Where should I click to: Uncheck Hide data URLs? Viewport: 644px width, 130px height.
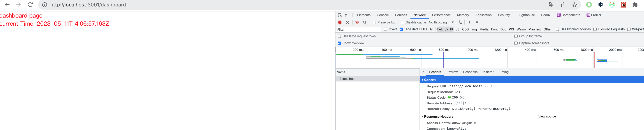click(401, 29)
